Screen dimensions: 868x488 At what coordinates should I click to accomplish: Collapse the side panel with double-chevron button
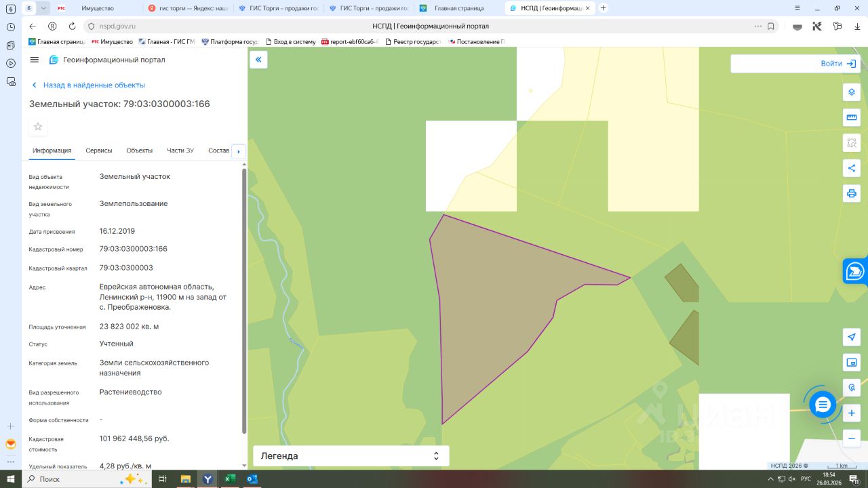(x=258, y=60)
